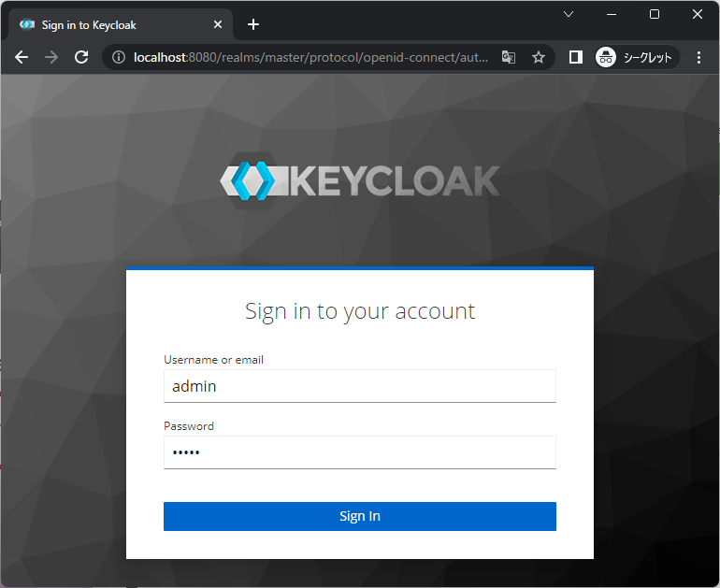Minimize the browser window

[611, 14]
